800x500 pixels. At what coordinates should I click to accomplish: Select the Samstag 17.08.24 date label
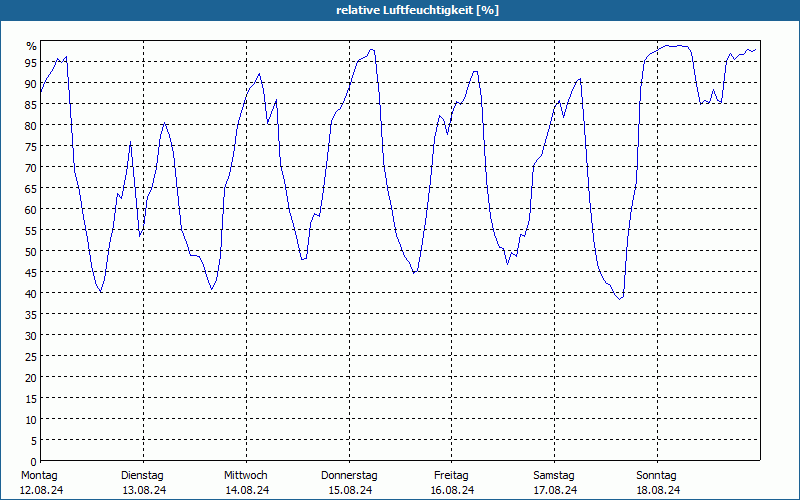[x=555, y=483]
